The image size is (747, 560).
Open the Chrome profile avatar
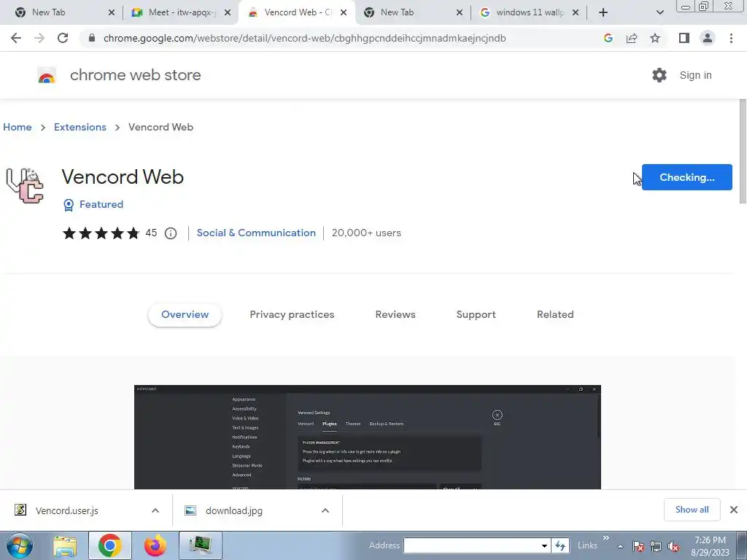coord(708,38)
